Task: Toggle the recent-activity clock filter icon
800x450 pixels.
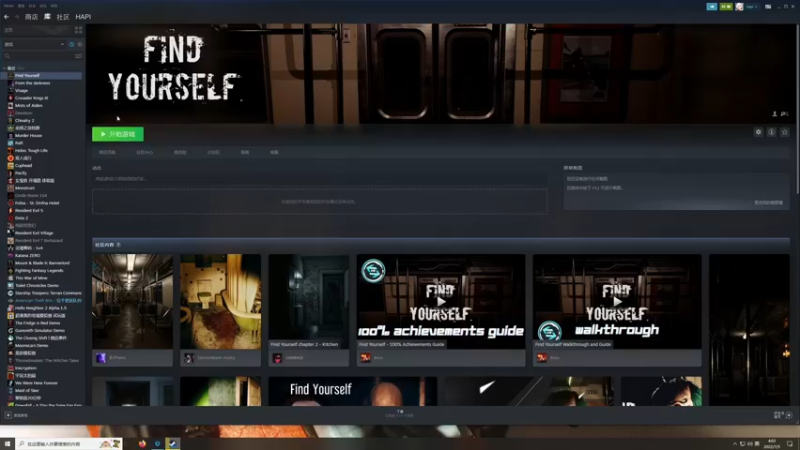Action: tap(71, 44)
